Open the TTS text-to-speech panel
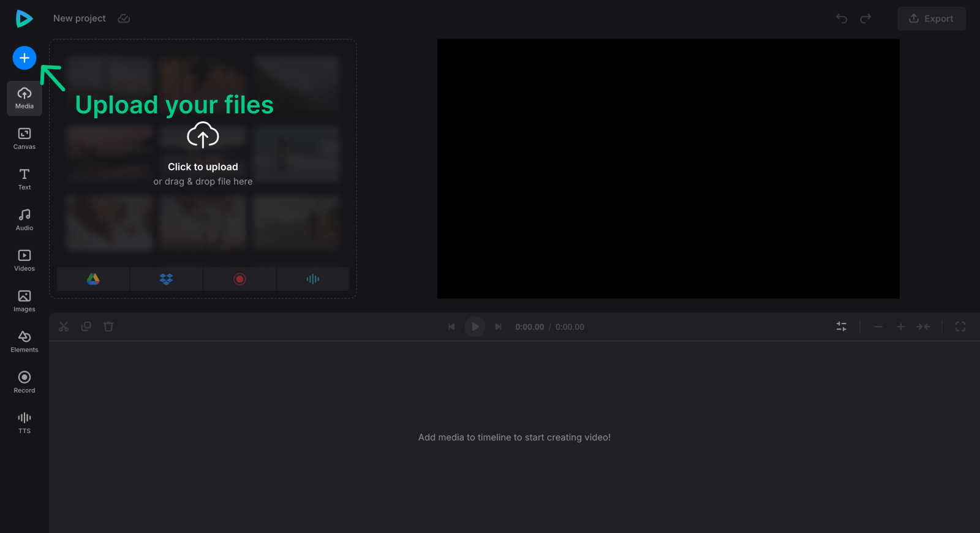Screen dimensions: 980x533 24,423
